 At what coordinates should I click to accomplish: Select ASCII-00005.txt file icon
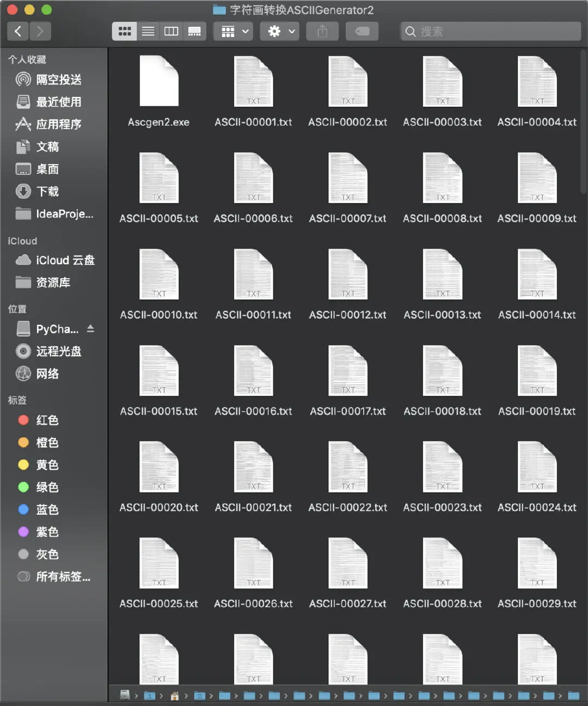click(159, 178)
